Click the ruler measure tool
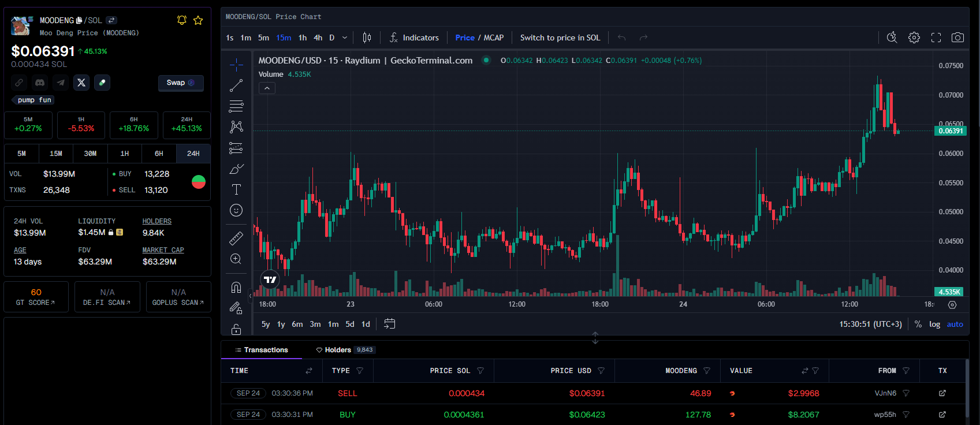Image resolution: width=980 pixels, height=425 pixels. [x=236, y=238]
